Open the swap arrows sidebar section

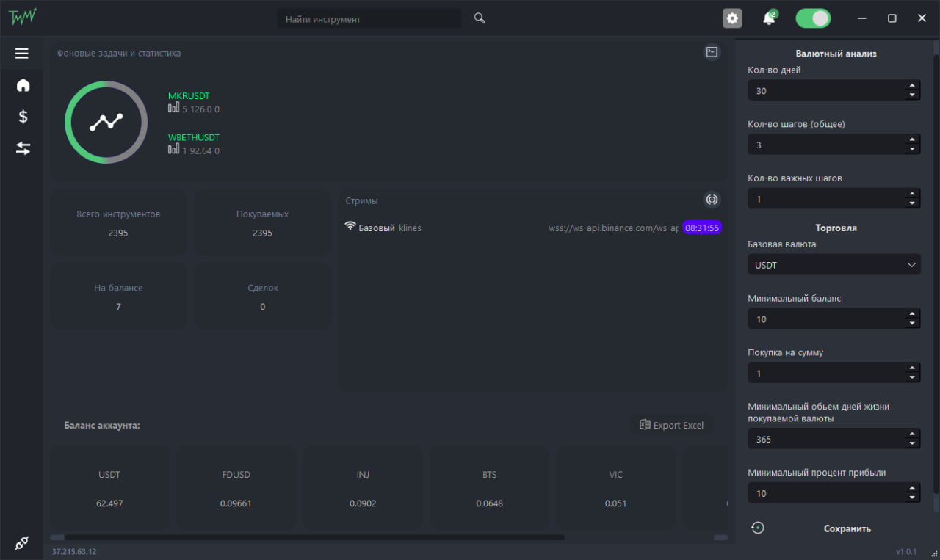(x=23, y=148)
